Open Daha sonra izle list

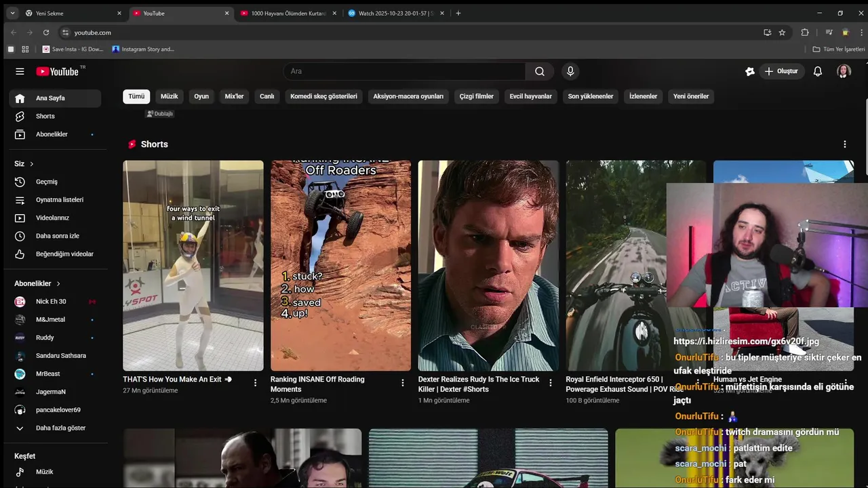point(55,236)
